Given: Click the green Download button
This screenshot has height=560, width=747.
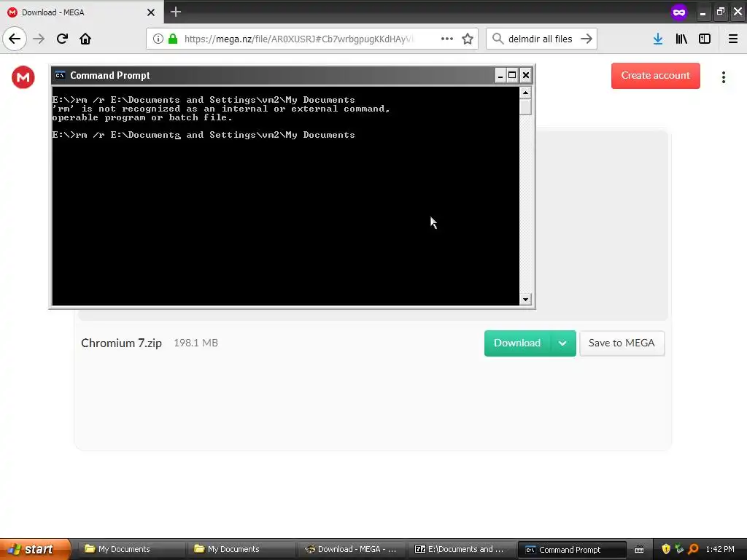Looking at the screenshot, I should point(517,343).
